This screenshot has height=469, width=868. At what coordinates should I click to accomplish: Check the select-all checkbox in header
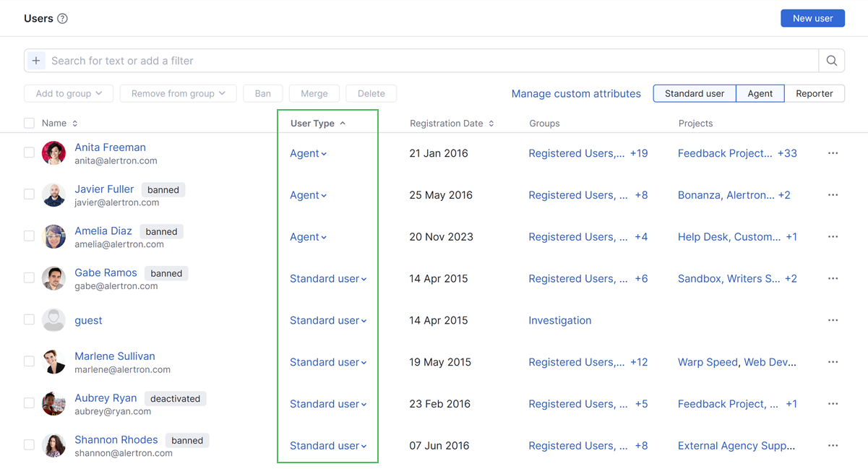click(x=29, y=124)
